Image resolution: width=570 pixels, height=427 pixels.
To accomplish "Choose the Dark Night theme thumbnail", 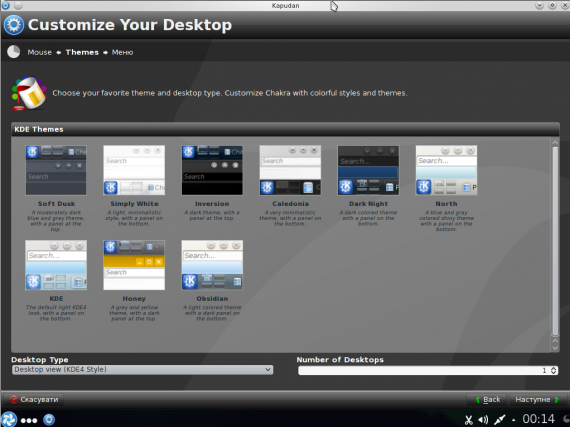I will [368, 170].
